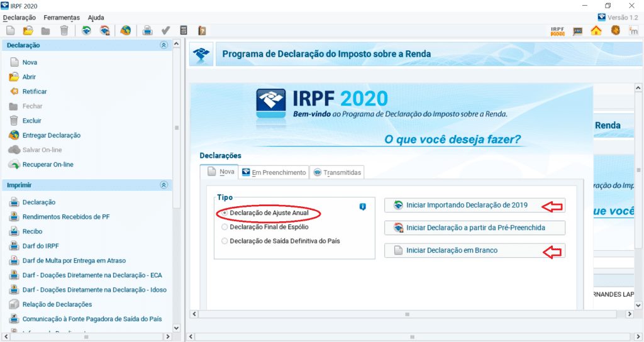The height and width of the screenshot is (342, 644).
Task: Click Iniciar Declaração em Branco button
Action: point(474,250)
